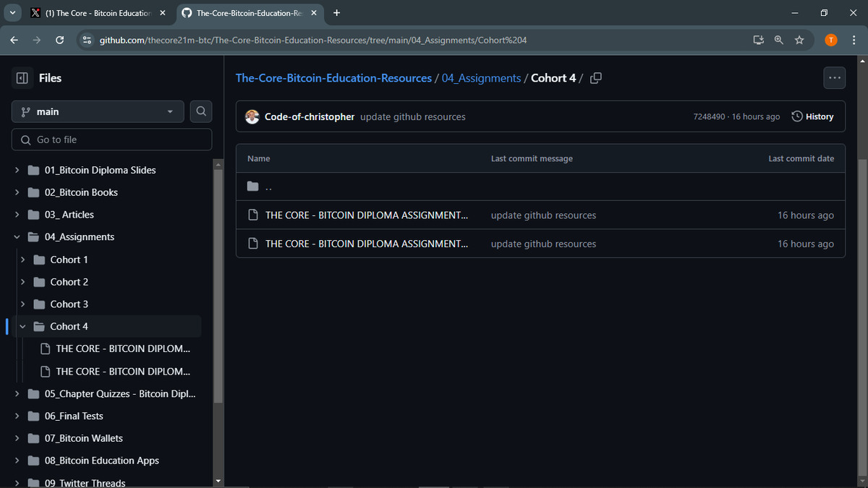
Task: Click the parent directory double-dot row
Action: point(540,187)
